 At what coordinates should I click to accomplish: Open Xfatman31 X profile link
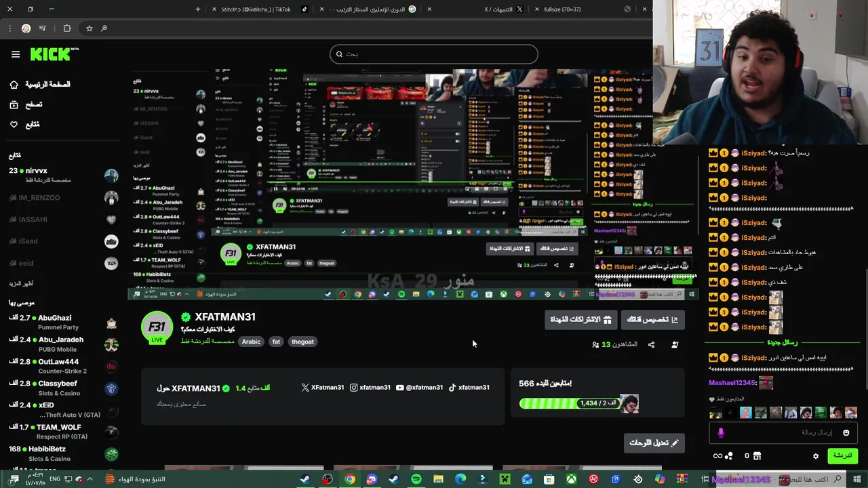322,388
